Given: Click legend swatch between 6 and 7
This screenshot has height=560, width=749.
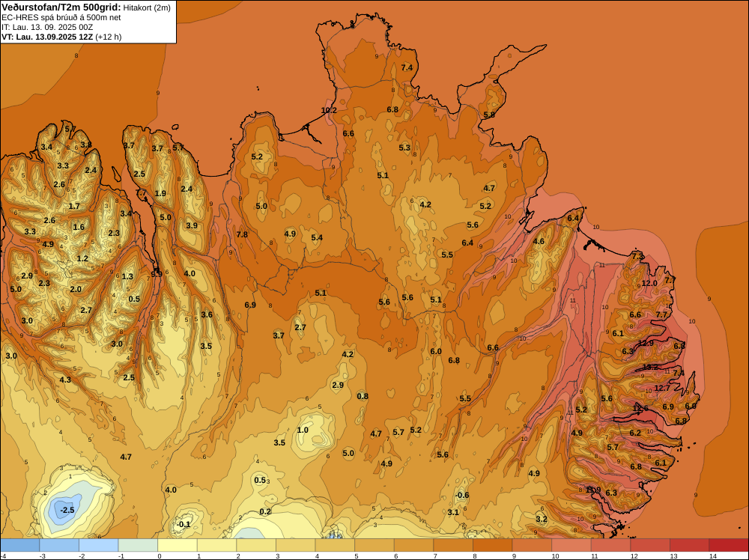Looking at the screenshot, I should (x=413, y=545).
